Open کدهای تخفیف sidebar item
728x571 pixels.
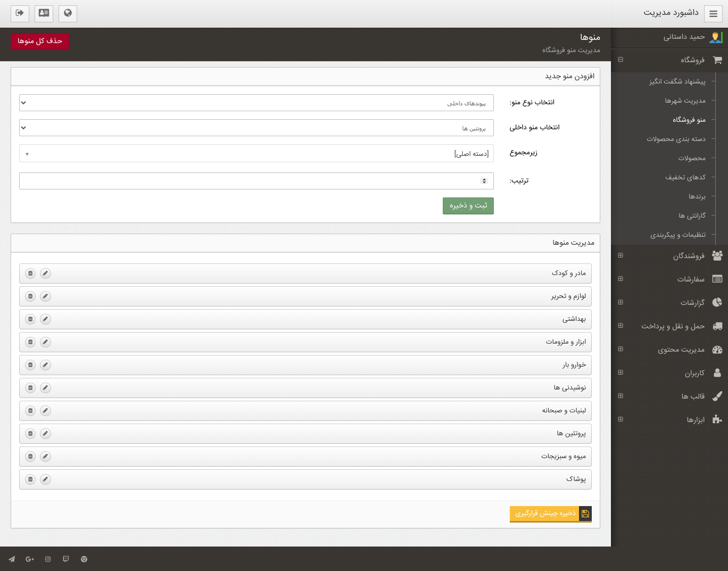(x=685, y=177)
